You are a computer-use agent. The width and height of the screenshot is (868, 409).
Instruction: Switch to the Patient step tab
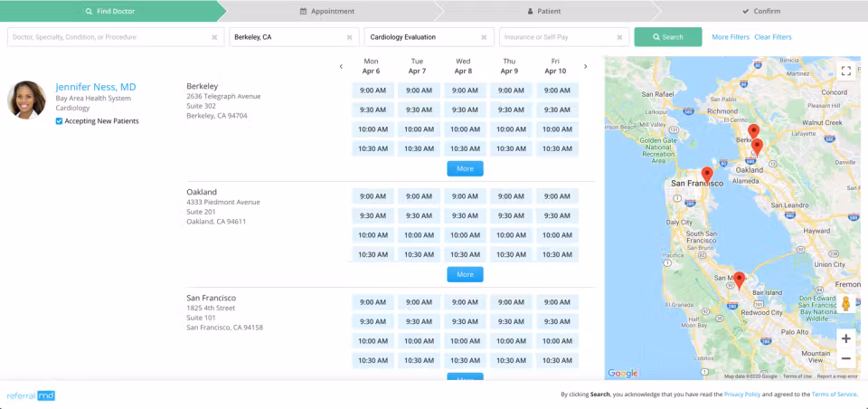[x=543, y=11]
